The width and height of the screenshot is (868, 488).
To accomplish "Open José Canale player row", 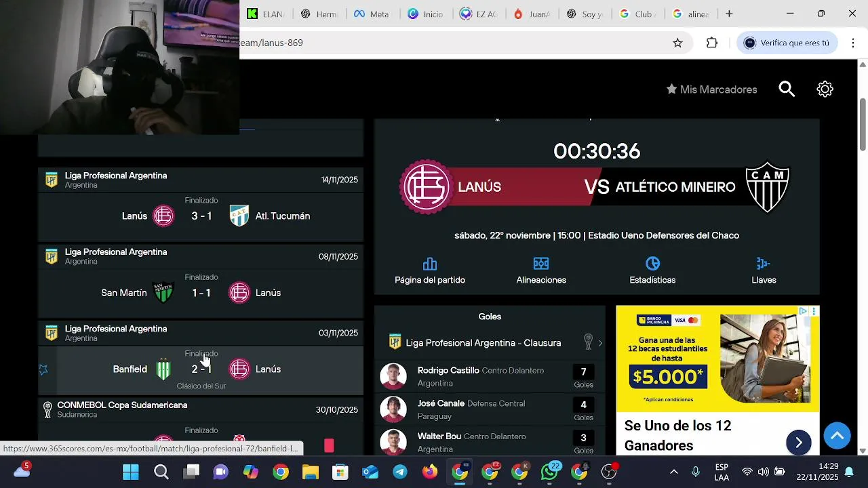I will (x=490, y=409).
